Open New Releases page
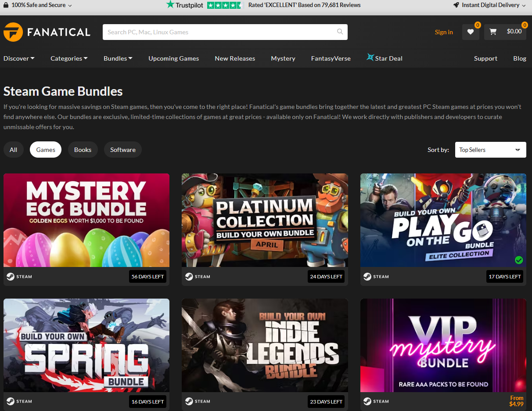The image size is (532, 411). 235,58
